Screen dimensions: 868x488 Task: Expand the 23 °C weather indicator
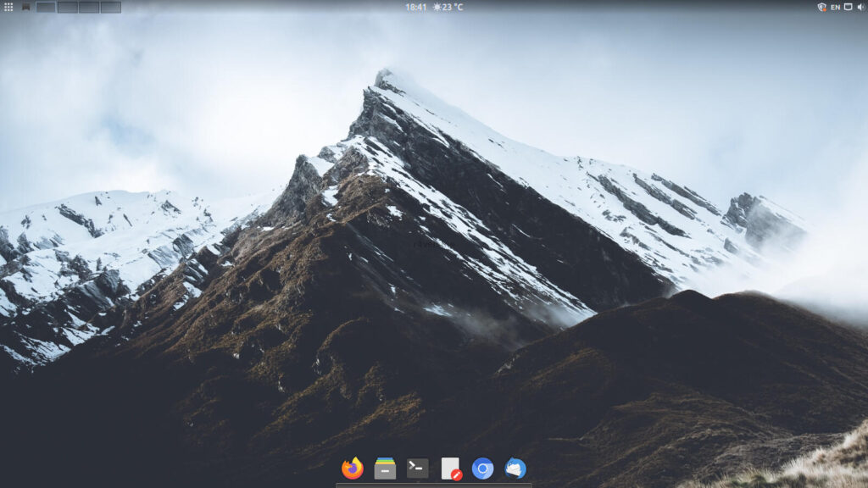pos(448,7)
